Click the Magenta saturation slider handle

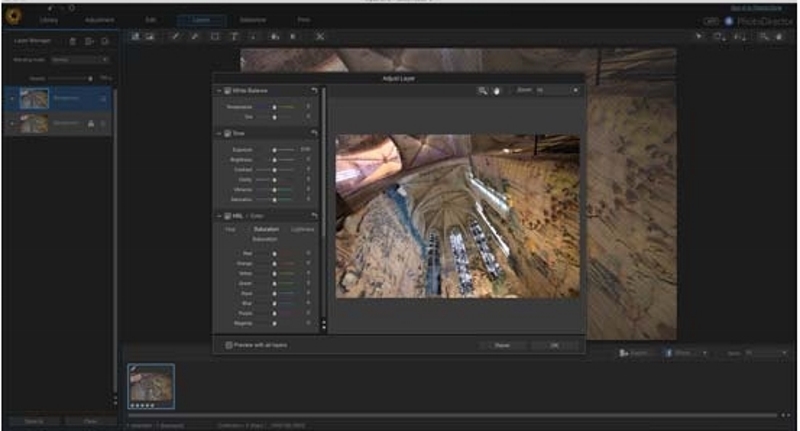274,323
